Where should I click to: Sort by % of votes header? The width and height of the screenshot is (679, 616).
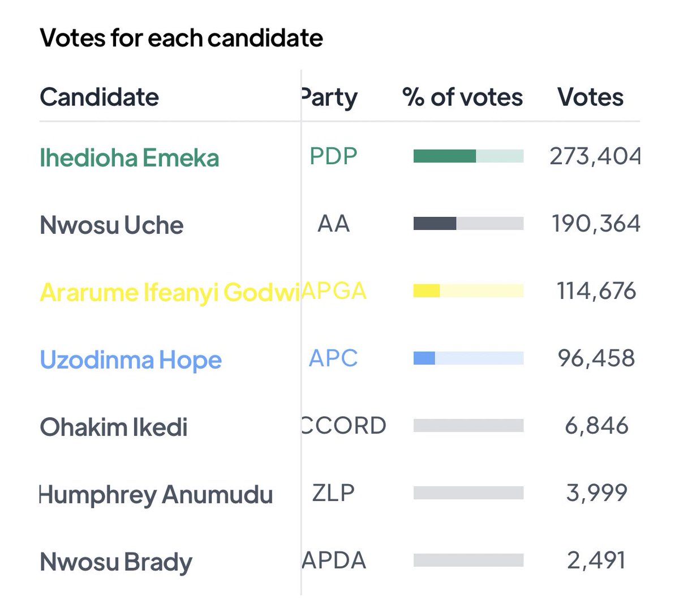pos(462,97)
